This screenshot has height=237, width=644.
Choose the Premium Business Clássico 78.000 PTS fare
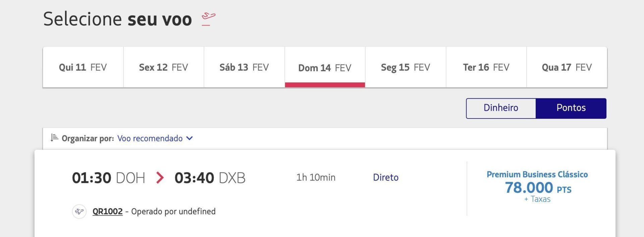(537, 187)
